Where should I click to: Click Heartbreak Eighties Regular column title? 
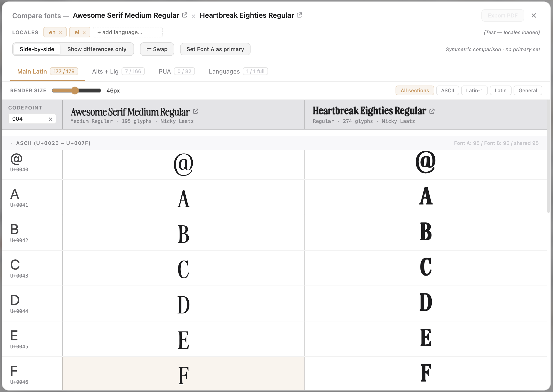[x=369, y=111]
